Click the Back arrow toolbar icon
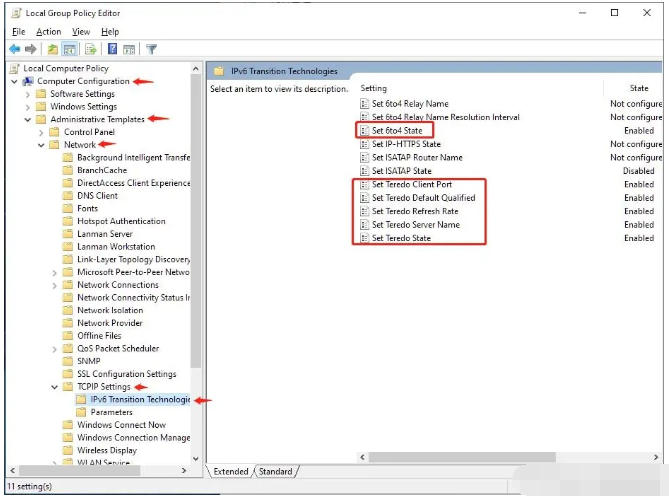This screenshot has height=500, width=669. pos(15,49)
